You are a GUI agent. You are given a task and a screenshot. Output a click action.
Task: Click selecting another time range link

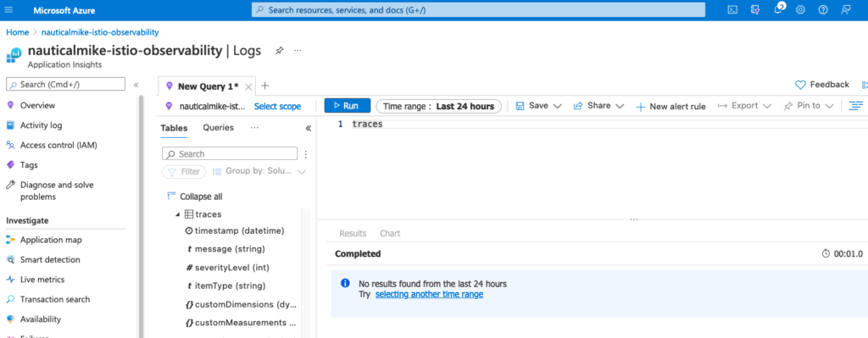coord(429,294)
